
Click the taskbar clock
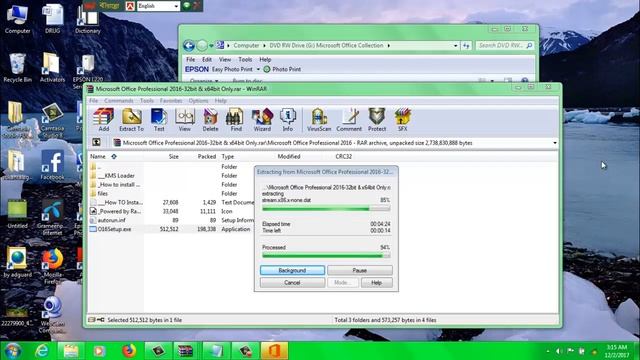pos(616,351)
